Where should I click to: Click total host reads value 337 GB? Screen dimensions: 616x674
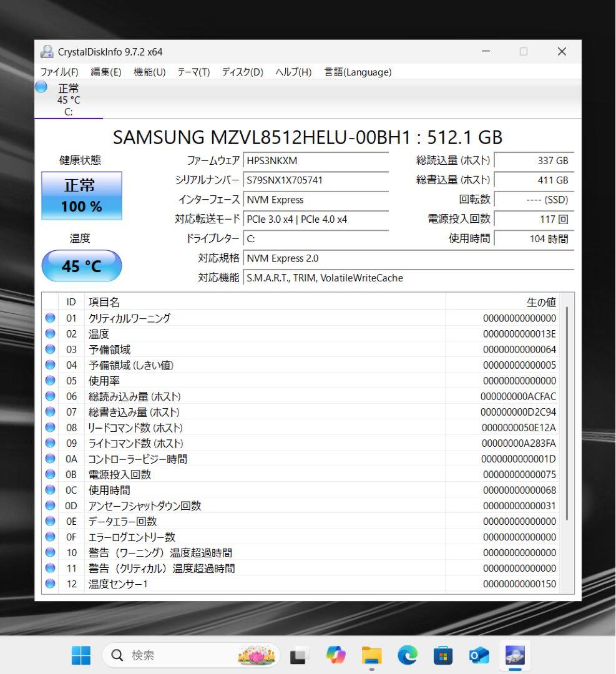[534, 160]
